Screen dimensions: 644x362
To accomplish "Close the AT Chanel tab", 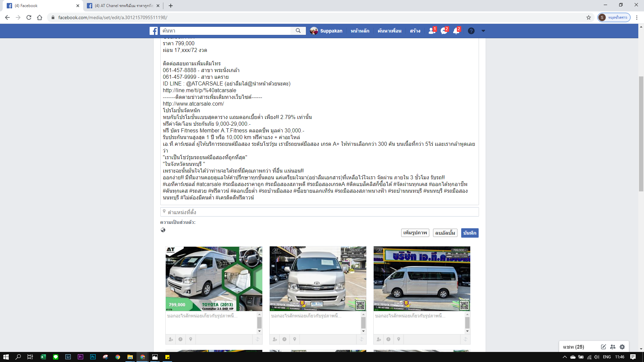I will pos(158,6).
